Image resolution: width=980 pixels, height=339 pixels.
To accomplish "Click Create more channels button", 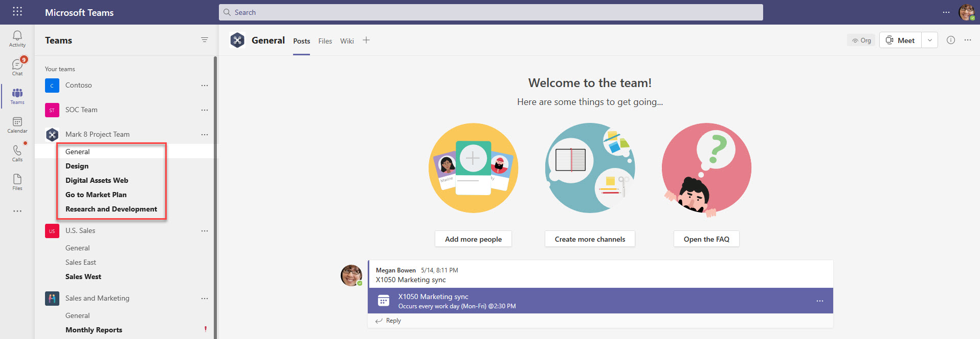I will [590, 239].
